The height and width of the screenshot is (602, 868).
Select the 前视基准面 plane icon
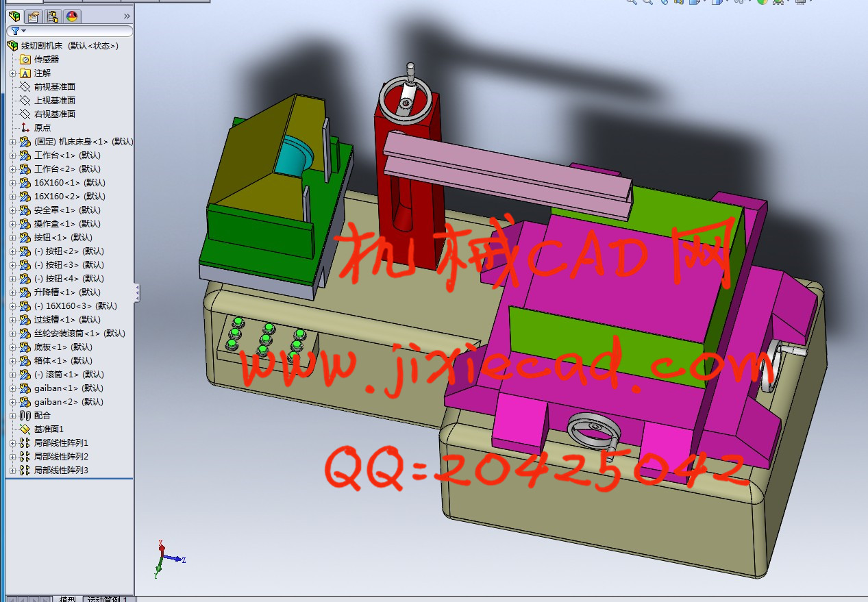(25, 87)
